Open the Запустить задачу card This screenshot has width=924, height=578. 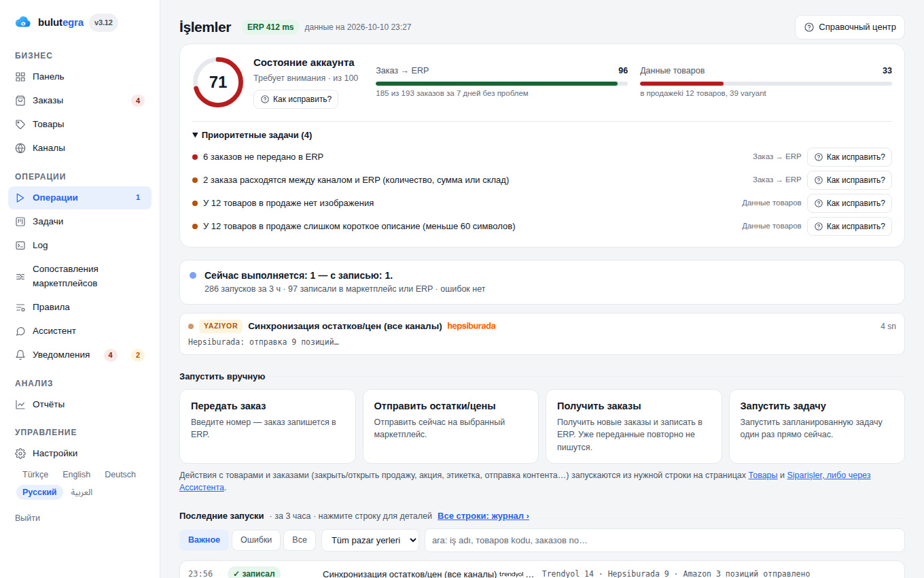(817, 426)
